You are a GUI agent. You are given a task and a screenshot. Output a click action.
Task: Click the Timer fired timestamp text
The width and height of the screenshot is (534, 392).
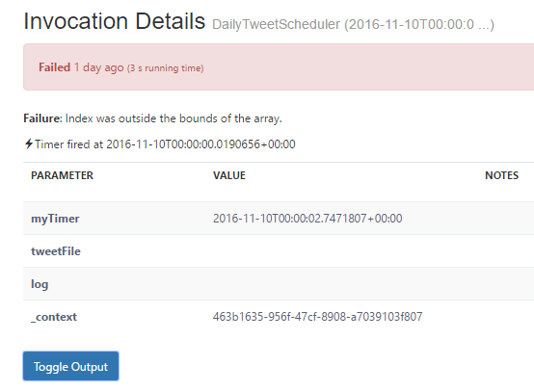click(165, 144)
